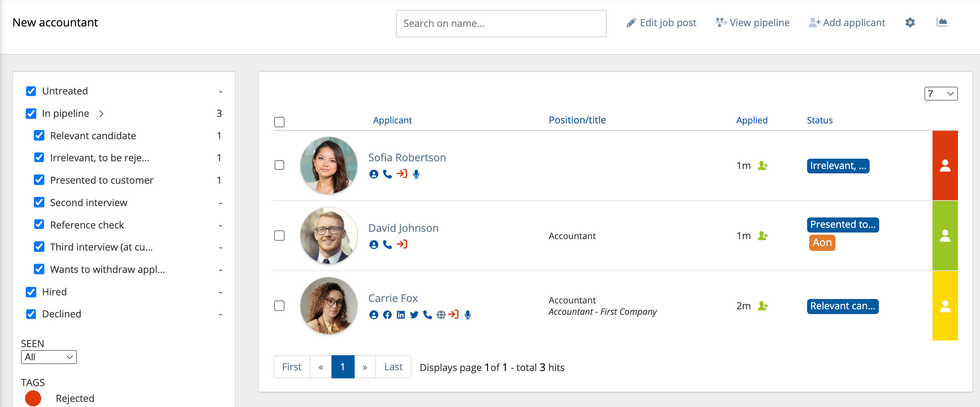The image size is (980, 407).
Task: Go to the Last pagination page
Action: 393,367
